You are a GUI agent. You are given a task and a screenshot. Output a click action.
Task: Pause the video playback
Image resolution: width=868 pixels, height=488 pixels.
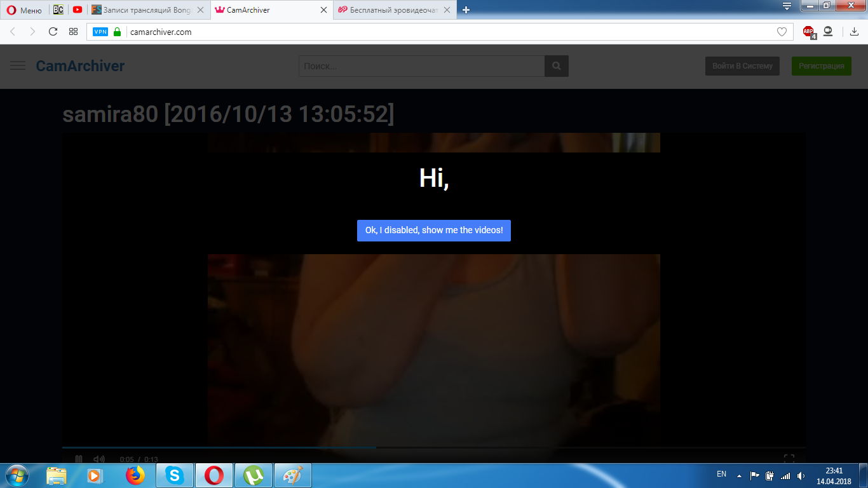79,459
